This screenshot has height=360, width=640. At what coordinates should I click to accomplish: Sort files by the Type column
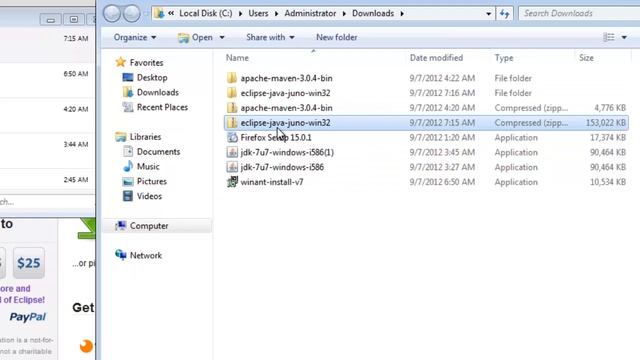pos(504,58)
